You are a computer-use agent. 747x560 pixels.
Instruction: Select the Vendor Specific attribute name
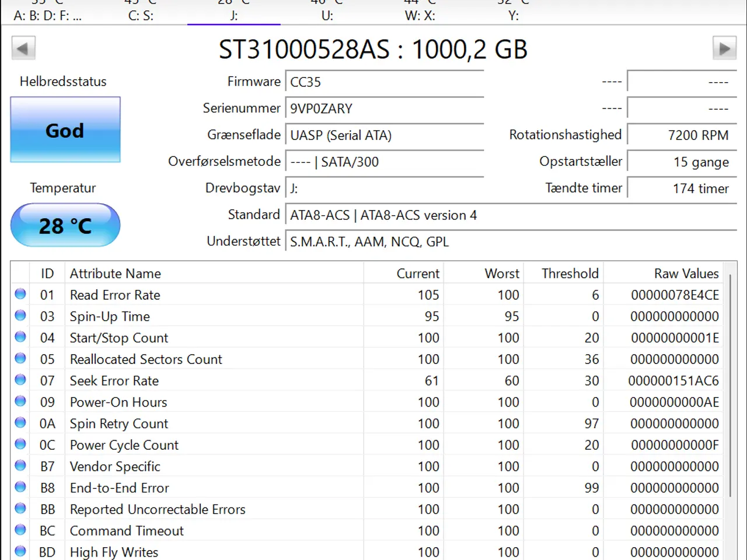(115, 467)
